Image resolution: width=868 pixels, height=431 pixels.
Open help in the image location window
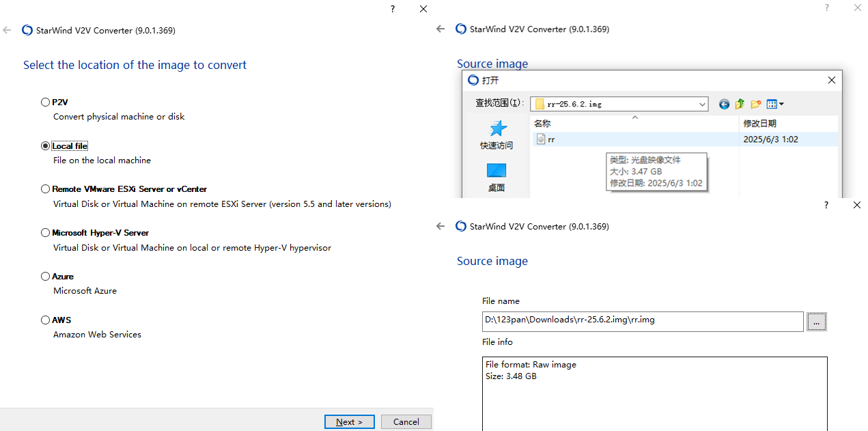(393, 9)
